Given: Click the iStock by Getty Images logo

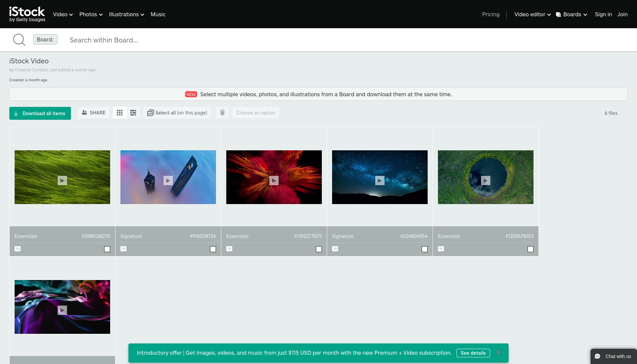Looking at the screenshot, I should coord(27,14).
